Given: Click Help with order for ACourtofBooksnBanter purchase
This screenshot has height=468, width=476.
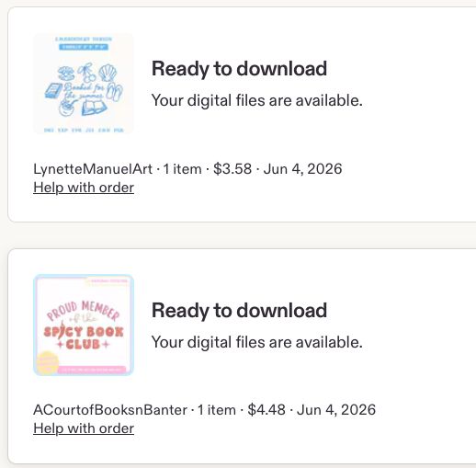Looking at the screenshot, I should tap(84, 428).
